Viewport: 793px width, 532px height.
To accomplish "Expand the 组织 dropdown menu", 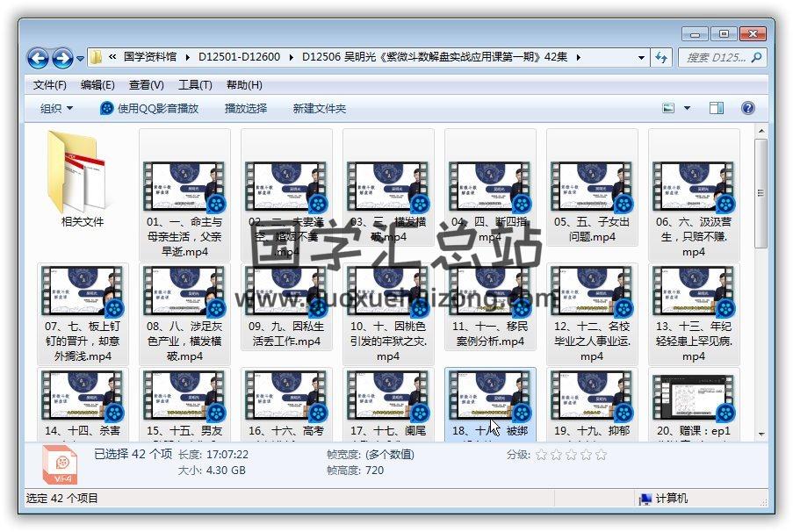I will 56,108.
